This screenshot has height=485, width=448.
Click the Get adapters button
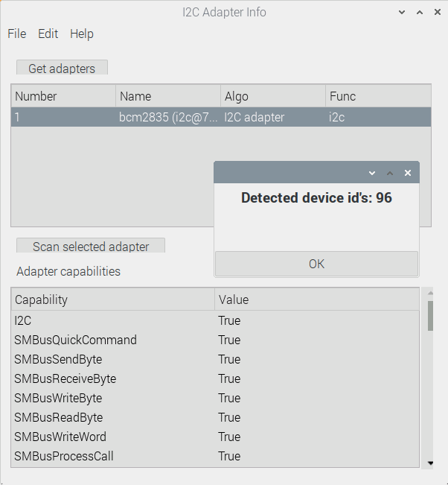point(62,69)
